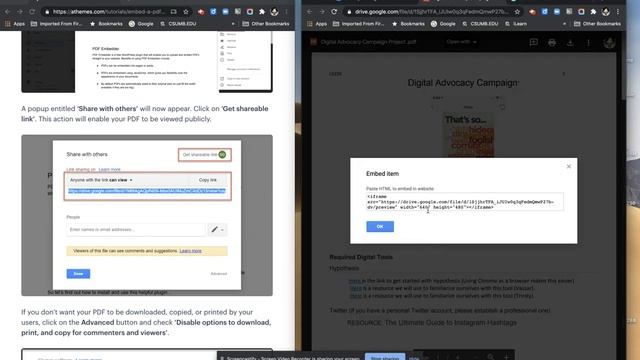Click the red extension icon in the athemes window

201,12
